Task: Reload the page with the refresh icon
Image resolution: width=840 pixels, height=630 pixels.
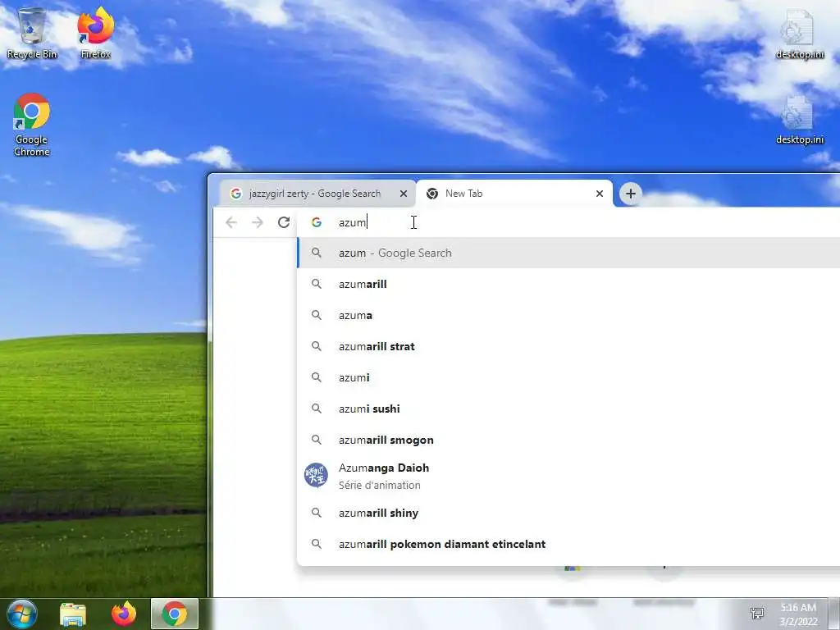Action: pos(284,222)
